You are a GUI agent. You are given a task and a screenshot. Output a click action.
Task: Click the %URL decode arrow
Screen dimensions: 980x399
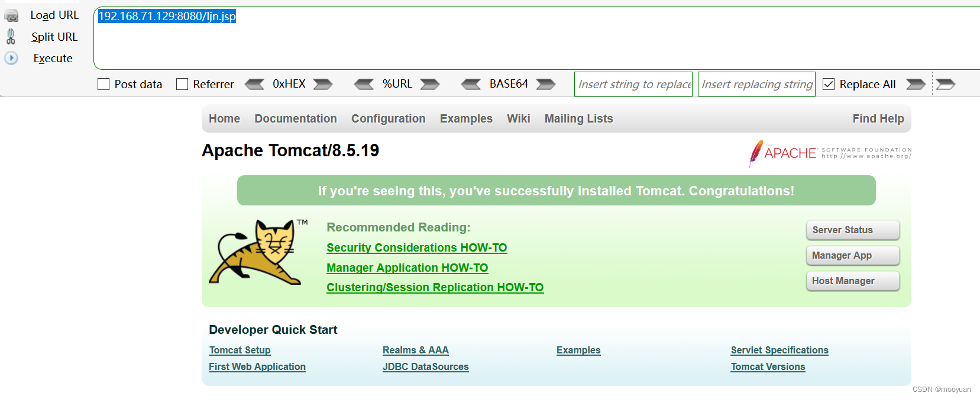coord(364,84)
